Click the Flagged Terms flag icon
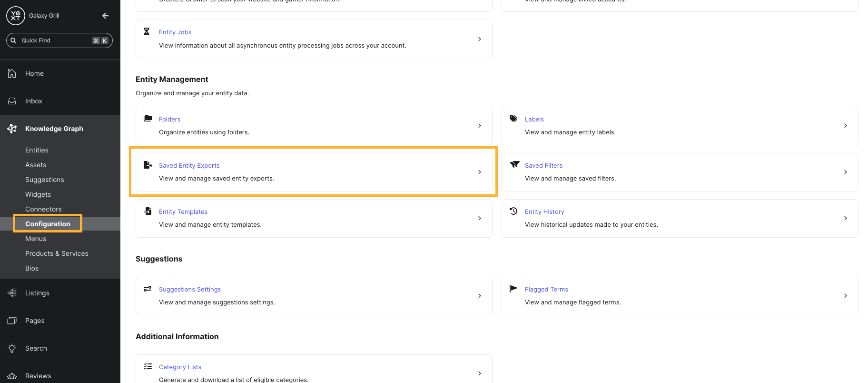Viewport: 868px width, 383px height. pyautogui.click(x=513, y=289)
